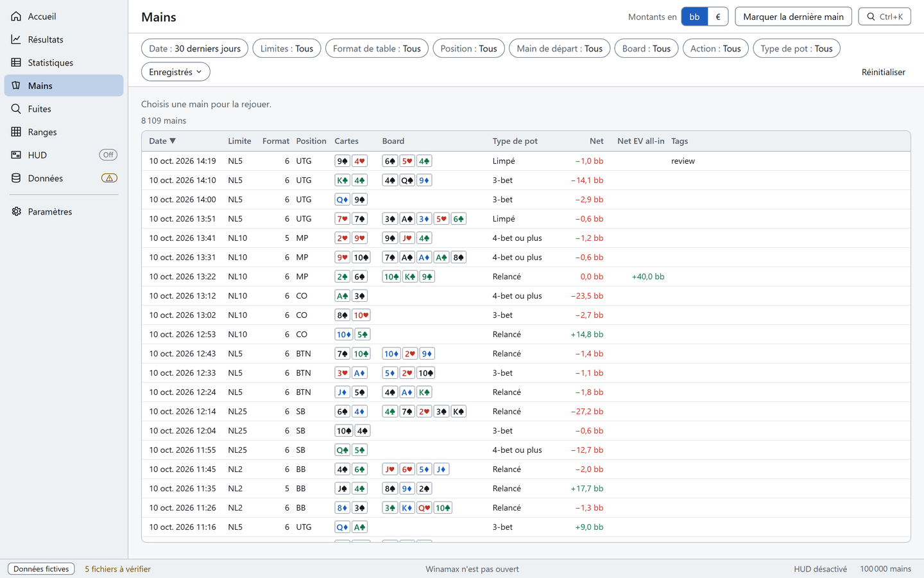Toggle the HUD Off switch badge
This screenshot has height=578, width=924.
108,155
